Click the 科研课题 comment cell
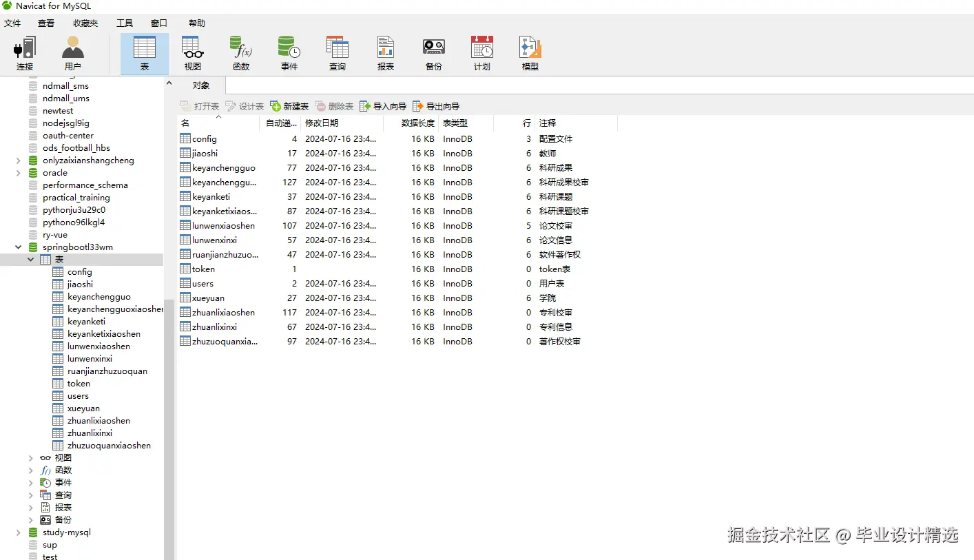The width and height of the screenshot is (974, 560). coord(556,197)
